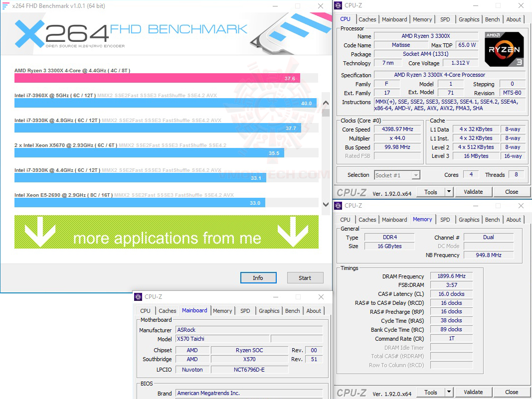Click the Memory CPU-Z window app icon

(x=338, y=206)
